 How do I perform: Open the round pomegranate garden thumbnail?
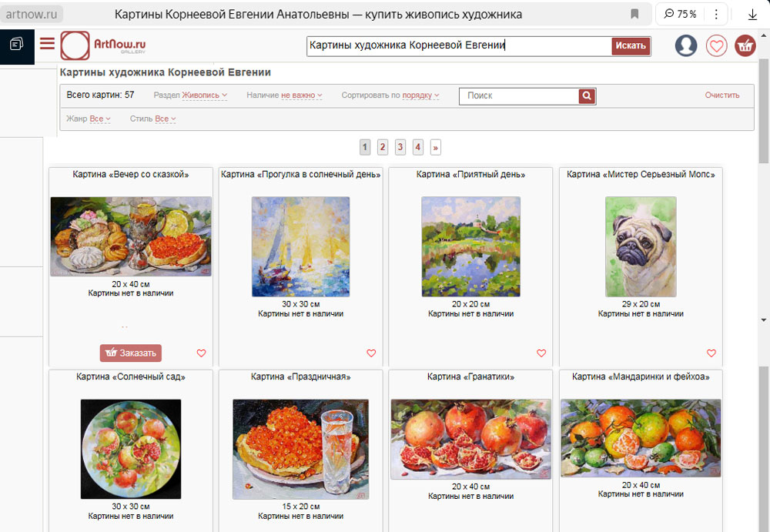[x=131, y=449]
